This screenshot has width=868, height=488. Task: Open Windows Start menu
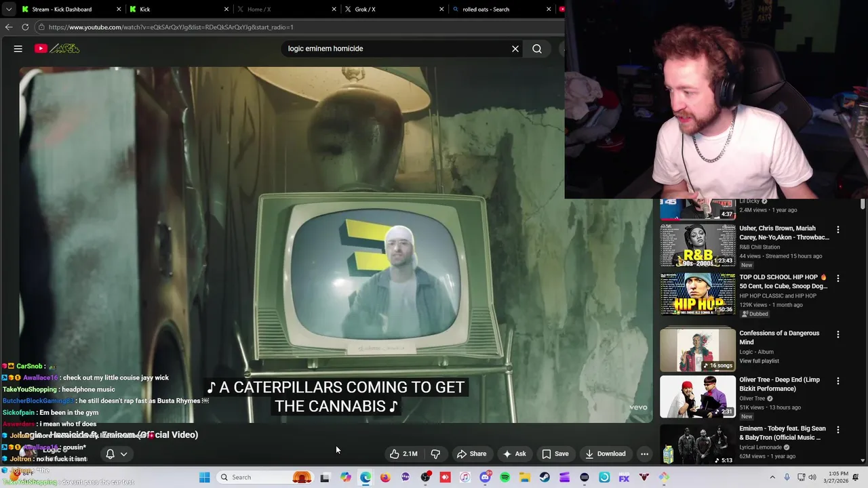[205, 477]
